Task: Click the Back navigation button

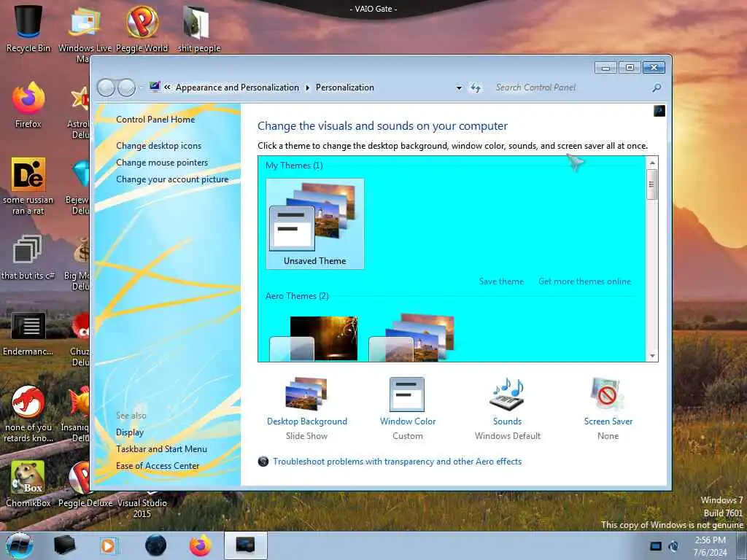Action: click(x=106, y=87)
